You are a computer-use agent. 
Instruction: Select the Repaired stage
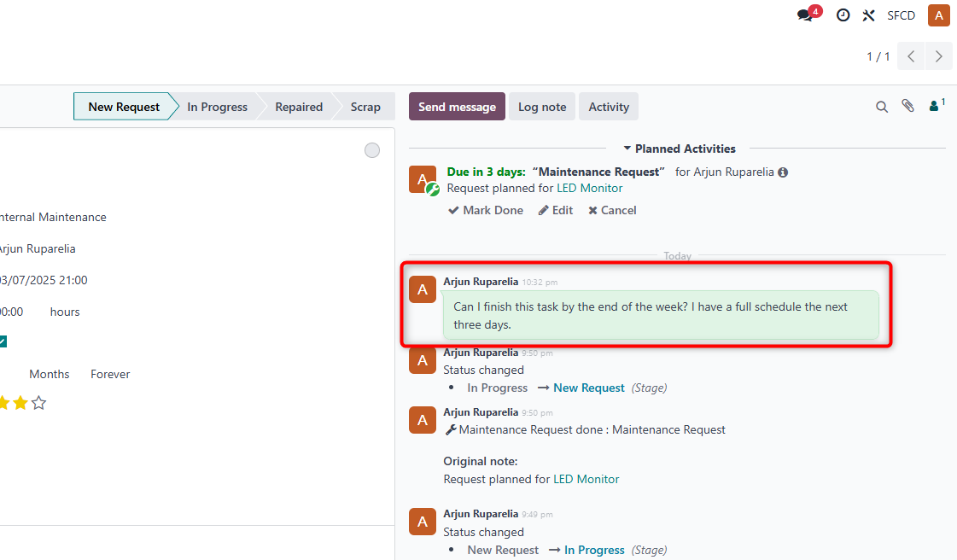[x=298, y=106]
